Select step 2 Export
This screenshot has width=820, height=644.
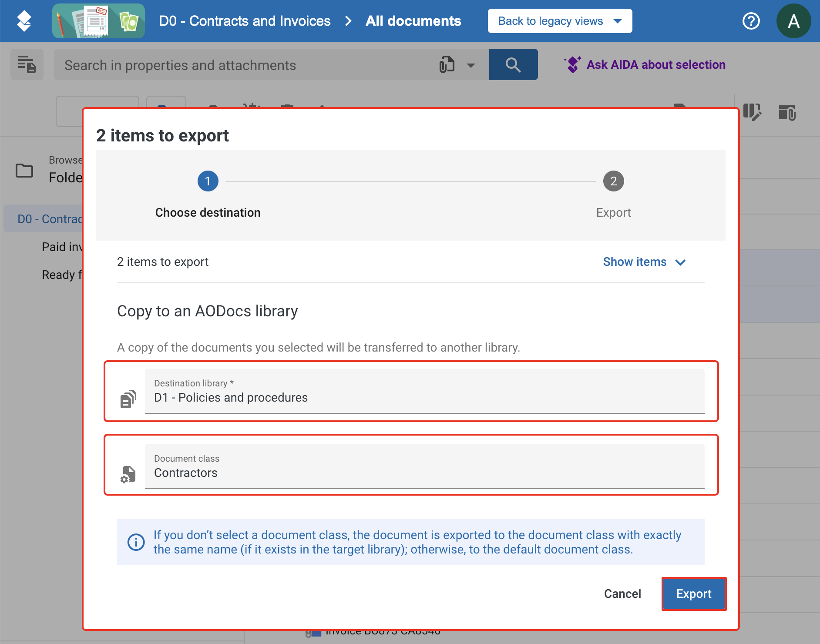[x=613, y=195]
